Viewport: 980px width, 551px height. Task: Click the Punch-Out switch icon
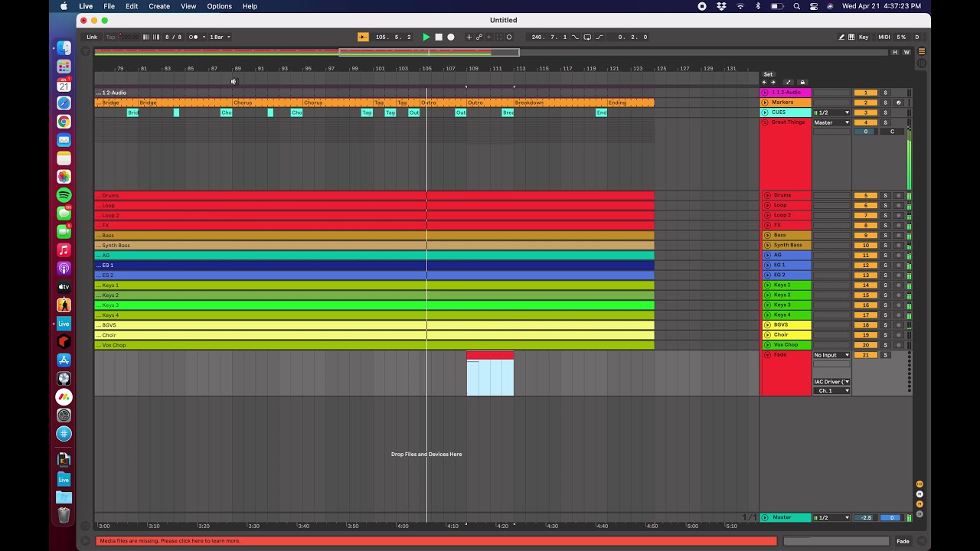(599, 37)
